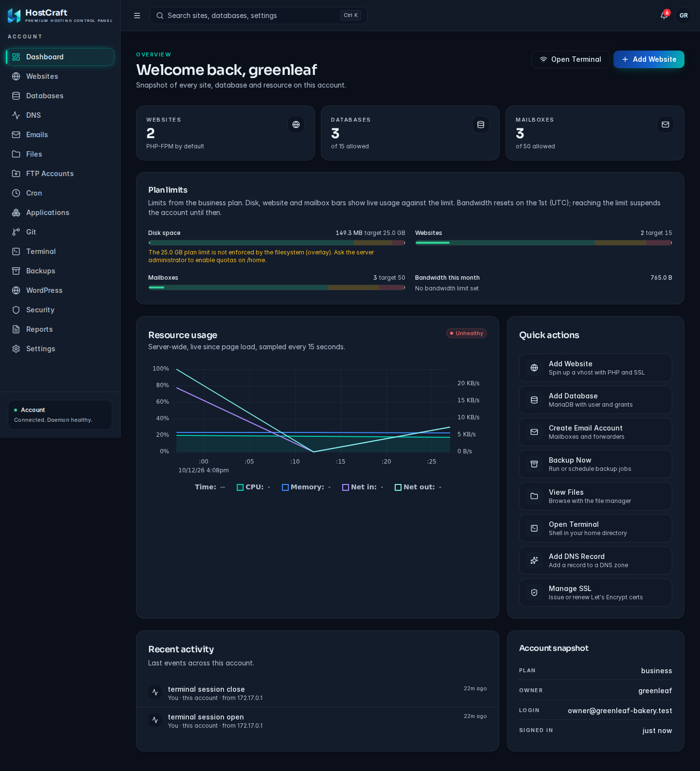Click the globe icon on Websites card
This screenshot has height=771, width=700.
point(296,125)
